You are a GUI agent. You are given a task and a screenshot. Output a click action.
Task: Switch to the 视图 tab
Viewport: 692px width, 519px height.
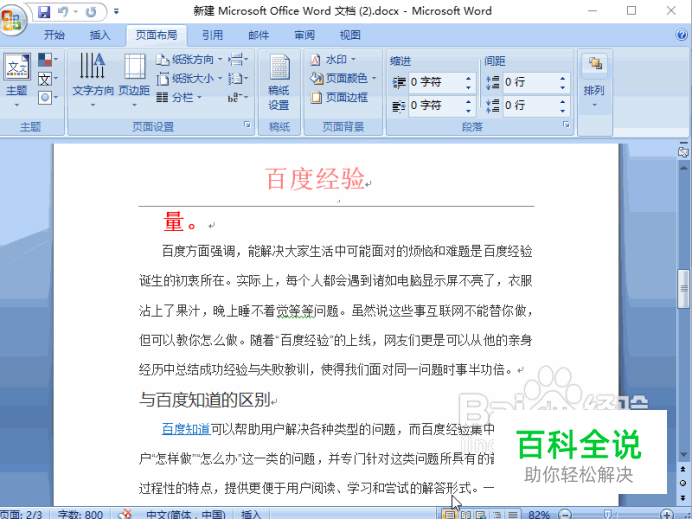(350, 35)
